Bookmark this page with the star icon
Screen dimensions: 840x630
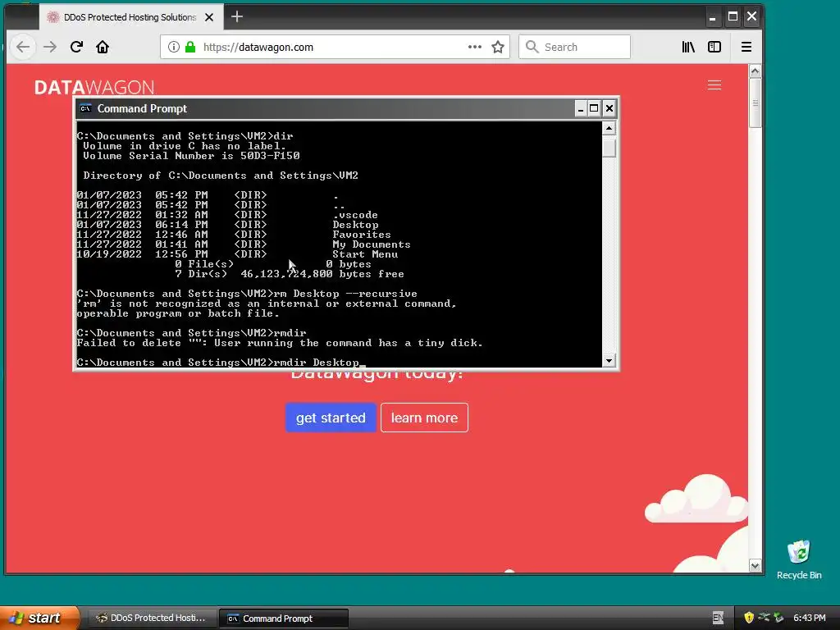point(498,47)
